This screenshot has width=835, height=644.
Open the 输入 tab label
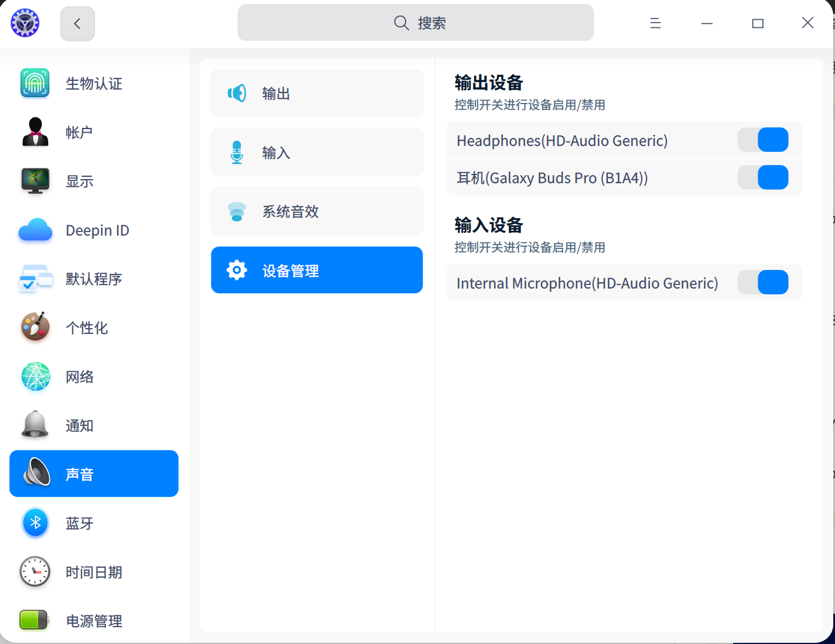click(276, 153)
